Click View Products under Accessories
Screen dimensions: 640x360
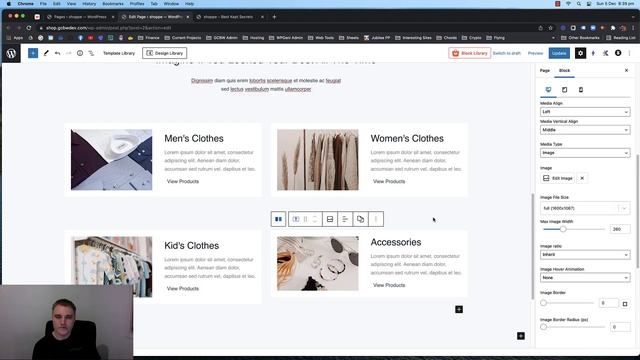[389, 285]
